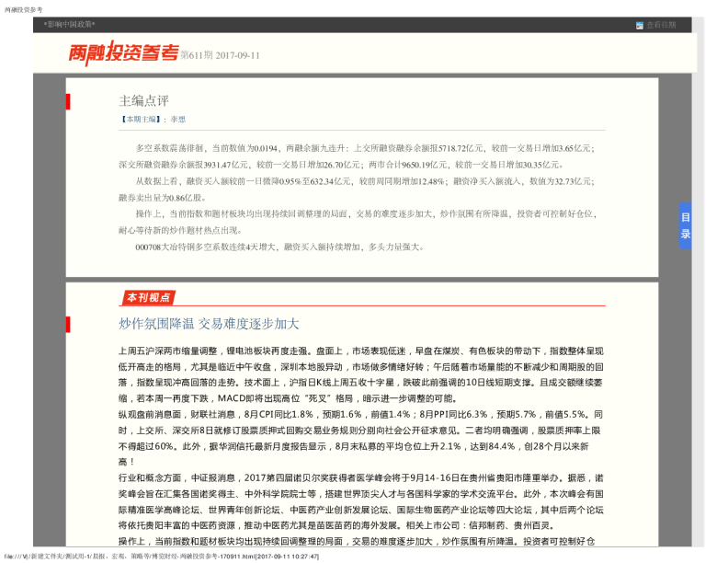728x563 pixels.
Task: Click the calendar icon beside 查看往期
Action: pyautogui.click(x=640, y=25)
